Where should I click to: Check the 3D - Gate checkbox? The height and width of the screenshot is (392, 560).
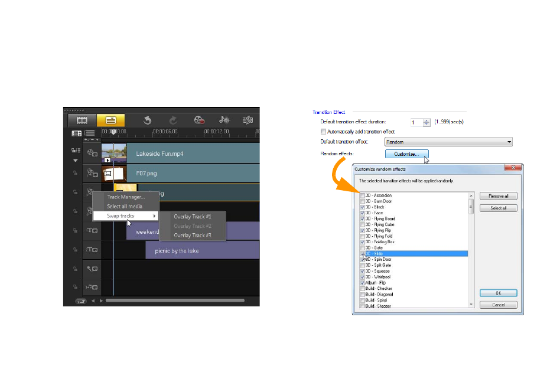coord(363,248)
